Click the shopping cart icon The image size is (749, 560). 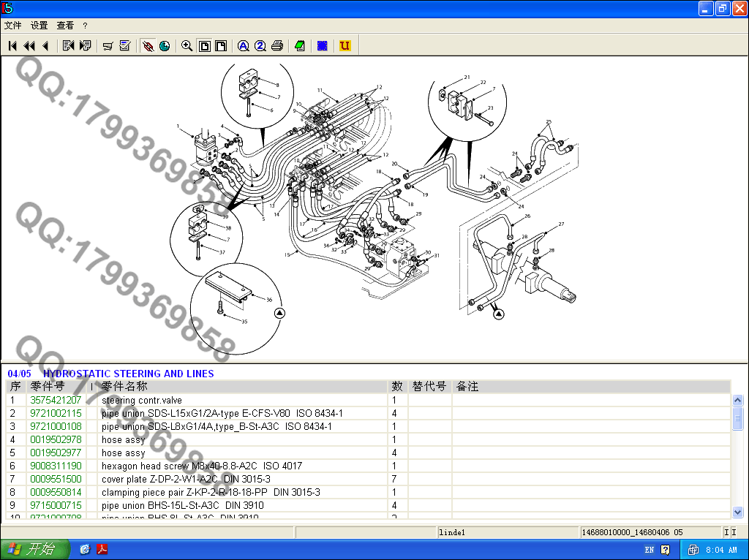coord(108,46)
